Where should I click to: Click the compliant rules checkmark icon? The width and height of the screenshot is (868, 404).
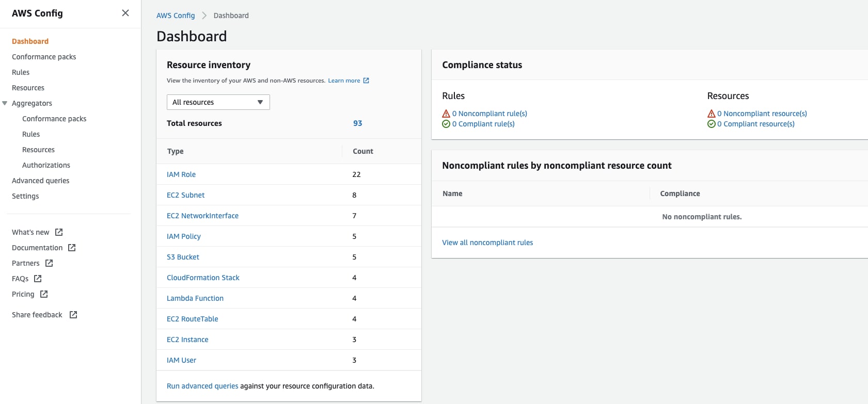pyautogui.click(x=446, y=124)
